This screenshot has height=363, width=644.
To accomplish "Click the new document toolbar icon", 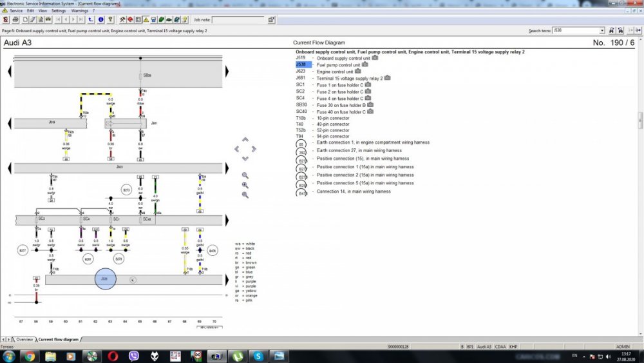I will coord(25,19).
